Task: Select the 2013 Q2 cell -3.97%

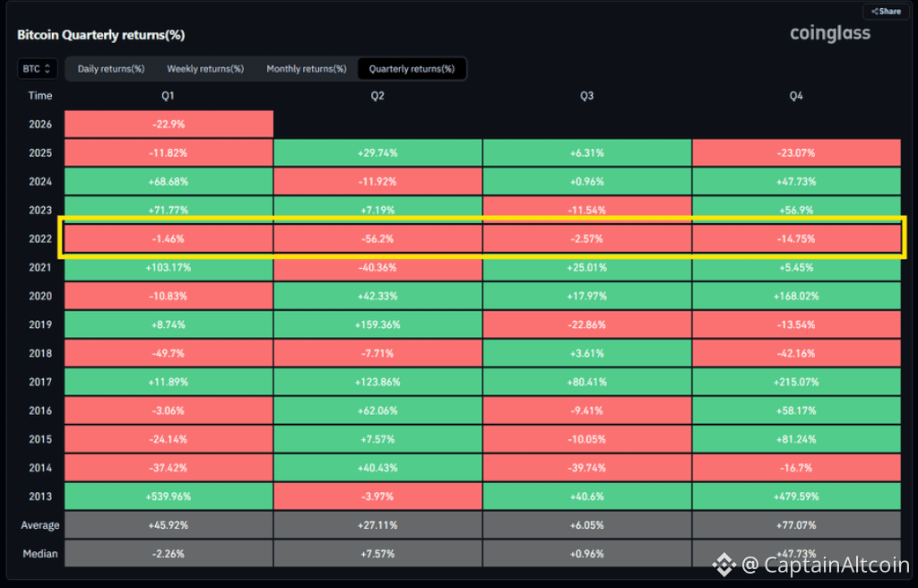Action: [377, 497]
